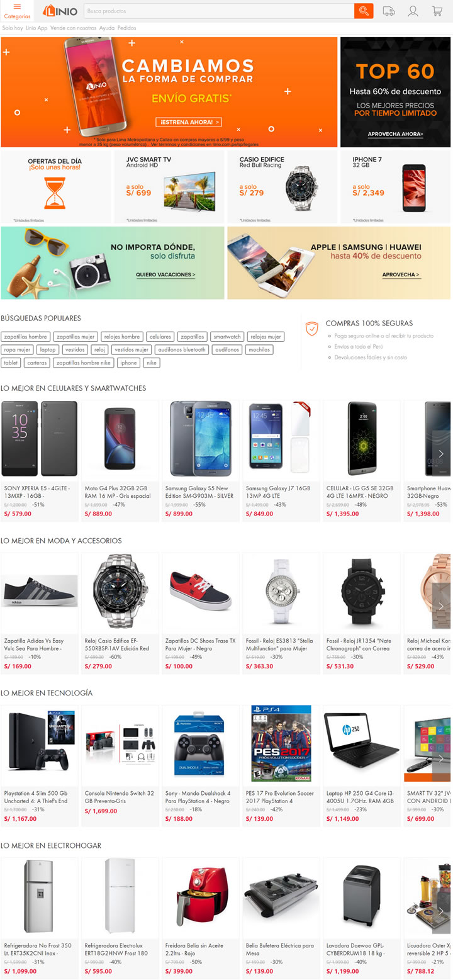Screen dimensions: 453x980
Task: Click the Busca productos search field
Action: pos(218,11)
